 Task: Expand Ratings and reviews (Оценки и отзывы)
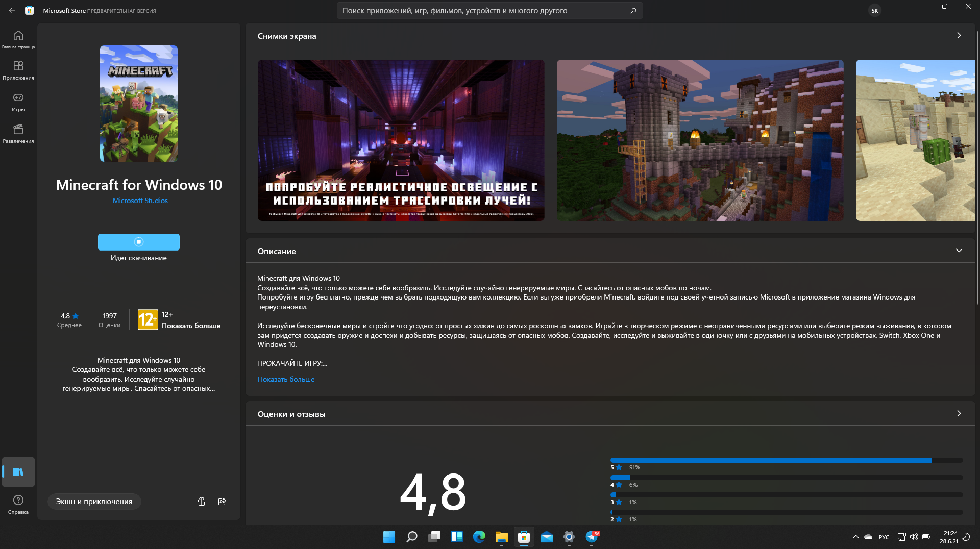pyautogui.click(x=959, y=414)
